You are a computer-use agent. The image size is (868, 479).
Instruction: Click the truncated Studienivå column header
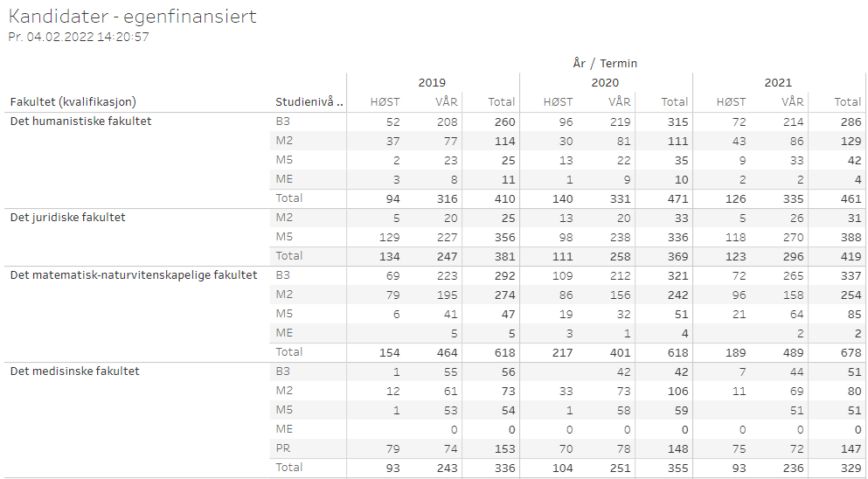309,102
